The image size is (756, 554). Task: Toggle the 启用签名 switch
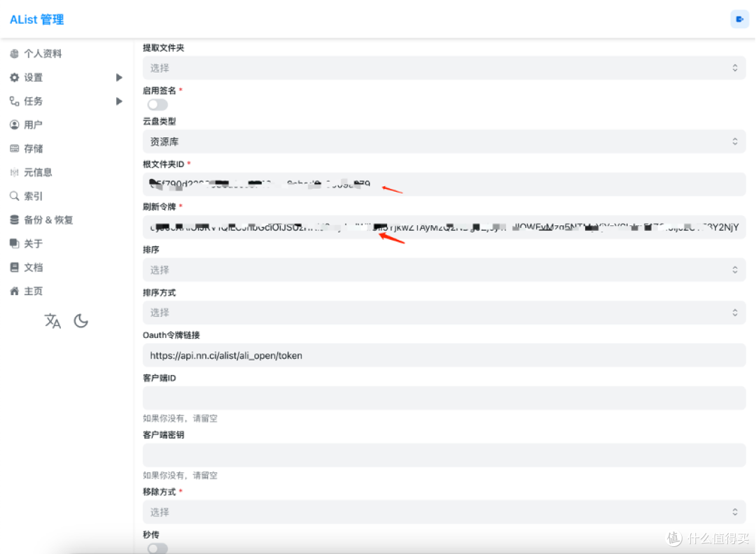point(157,104)
